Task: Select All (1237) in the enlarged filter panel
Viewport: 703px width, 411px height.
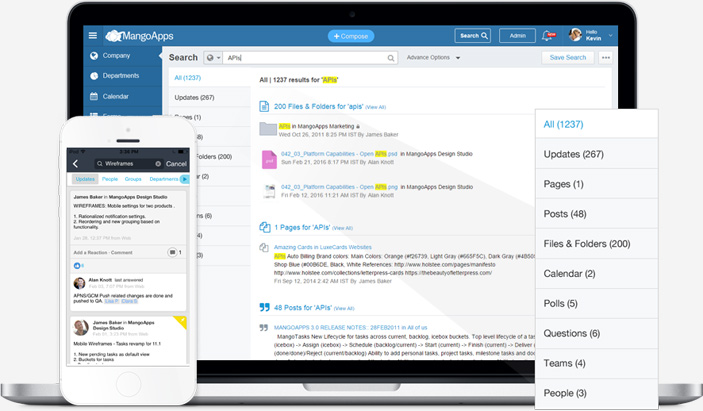Action: (597, 124)
